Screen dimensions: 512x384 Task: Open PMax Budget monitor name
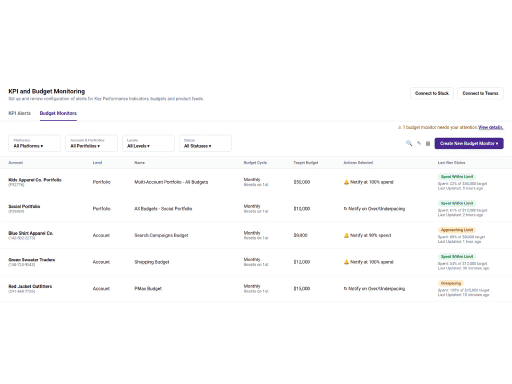pyautogui.click(x=148, y=289)
